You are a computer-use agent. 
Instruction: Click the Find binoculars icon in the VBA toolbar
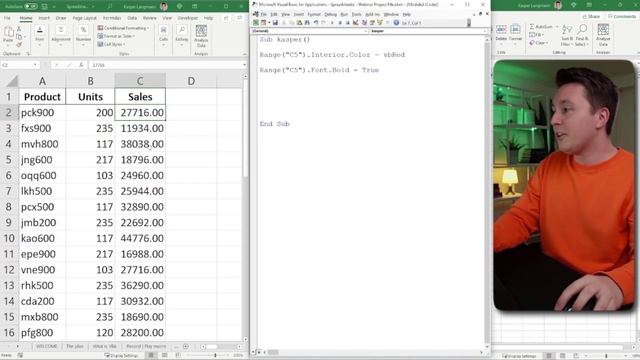(x=307, y=22)
